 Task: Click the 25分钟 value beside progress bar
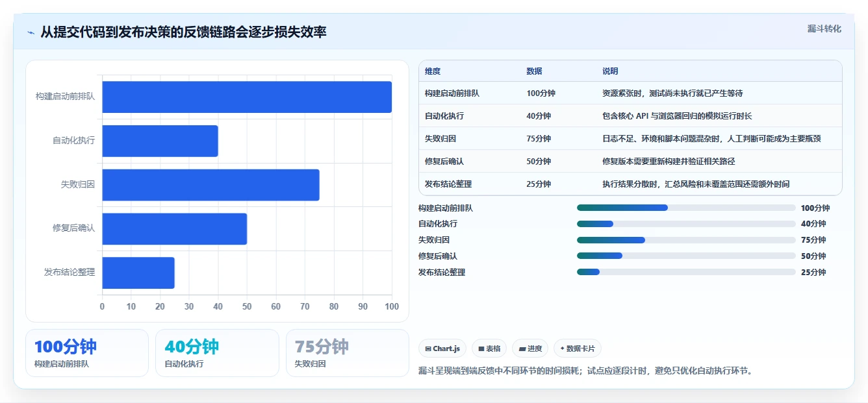[813, 273]
